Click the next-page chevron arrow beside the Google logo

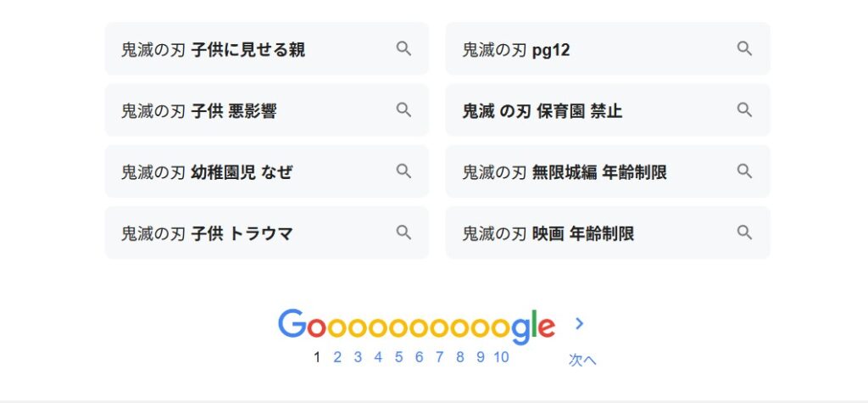pyautogui.click(x=579, y=324)
